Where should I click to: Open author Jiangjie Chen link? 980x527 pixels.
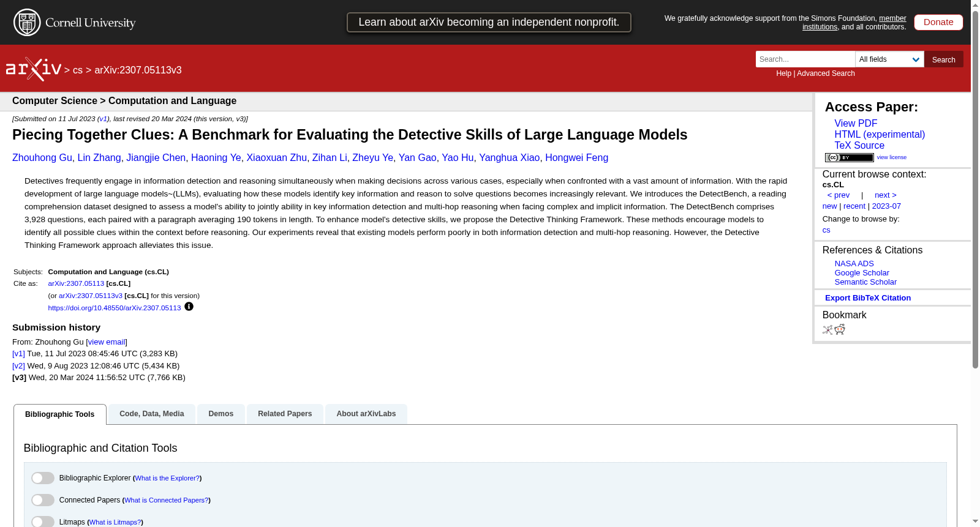[156, 158]
